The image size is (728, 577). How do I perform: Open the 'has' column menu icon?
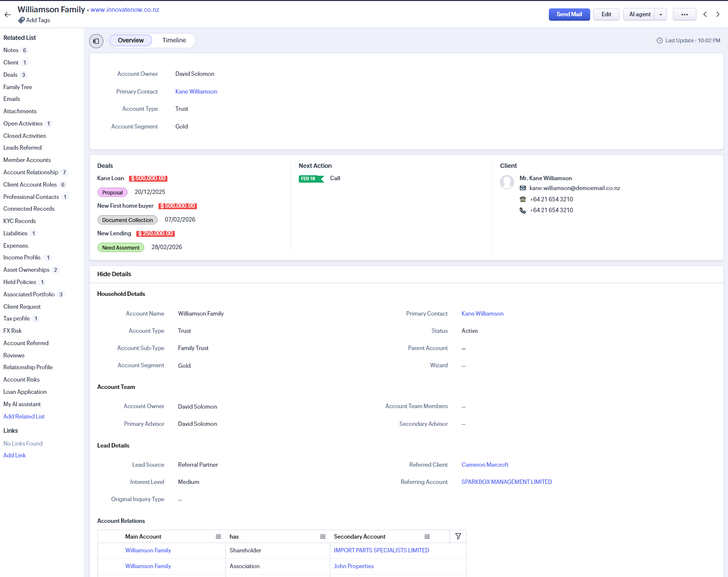point(323,537)
